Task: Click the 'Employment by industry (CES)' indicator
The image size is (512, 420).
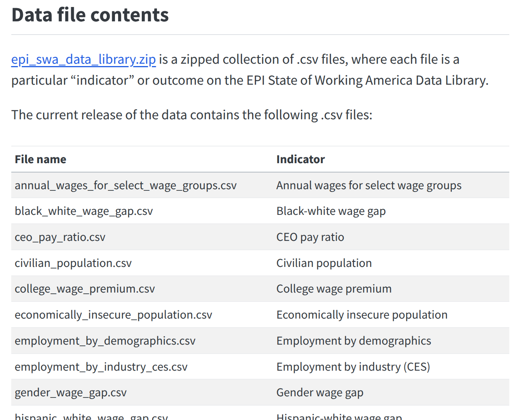Action: pos(353,367)
